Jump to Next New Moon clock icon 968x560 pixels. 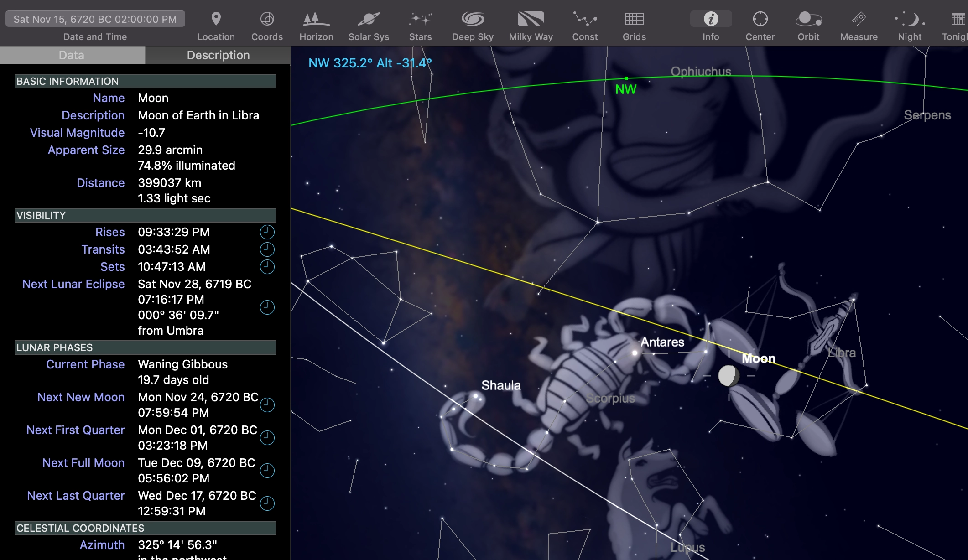[x=267, y=405]
